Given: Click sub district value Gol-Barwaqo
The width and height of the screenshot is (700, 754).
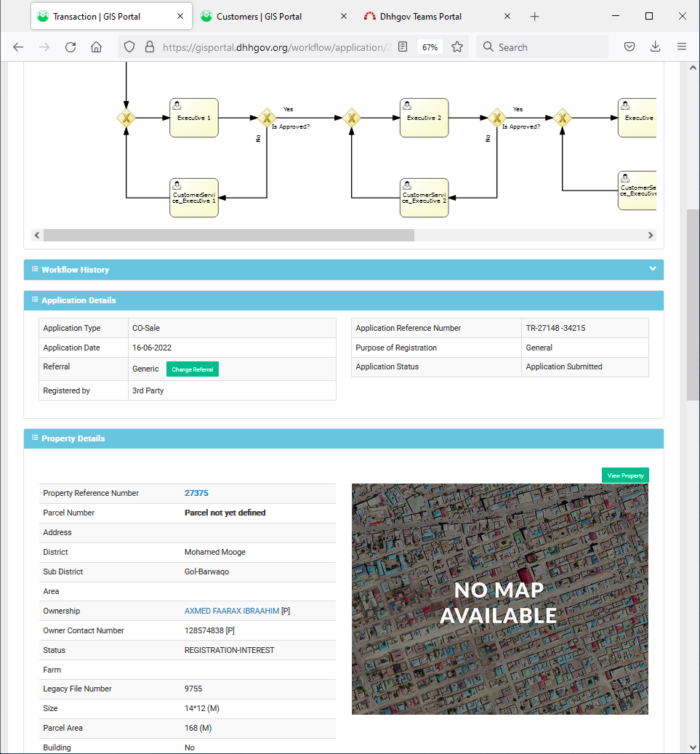Looking at the screenshot, I should [x=206, y=572].
